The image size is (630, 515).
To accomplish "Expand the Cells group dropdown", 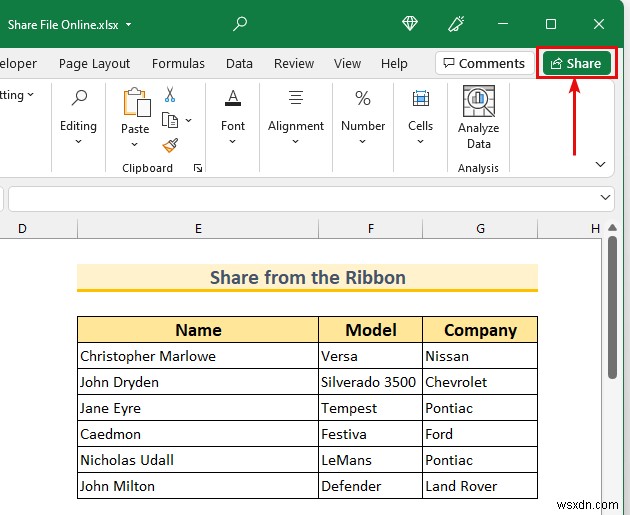I will [420, 141].
